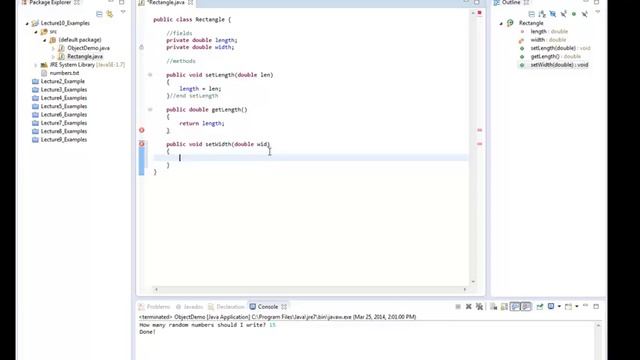Expand JRE System Library
Image resolution: width=640 pixels, height=360 pixels.
click(x=36, y=65)
